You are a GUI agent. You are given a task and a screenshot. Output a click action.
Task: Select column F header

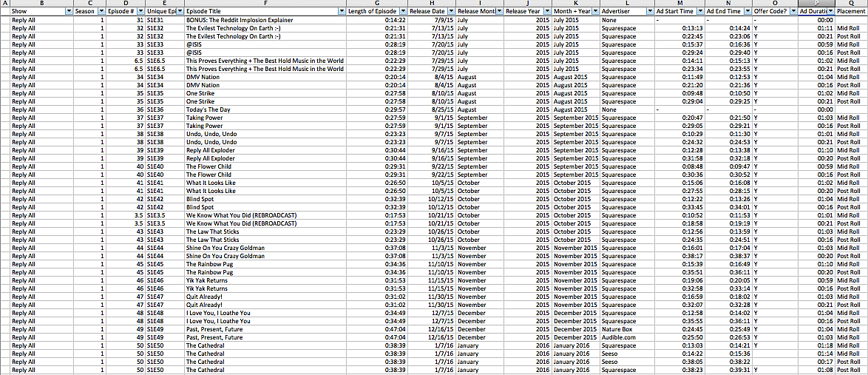click(265, 3)
